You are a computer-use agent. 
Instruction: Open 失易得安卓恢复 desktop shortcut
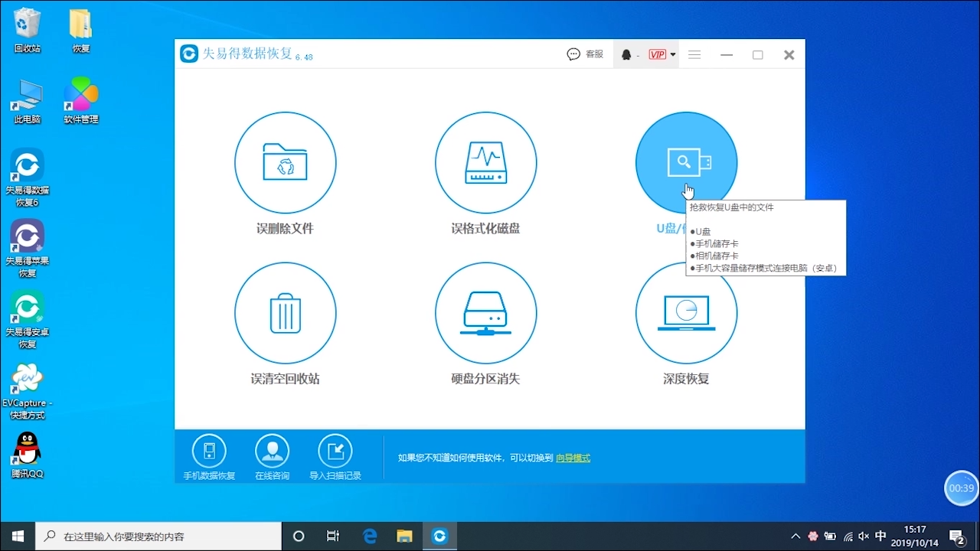27,320
